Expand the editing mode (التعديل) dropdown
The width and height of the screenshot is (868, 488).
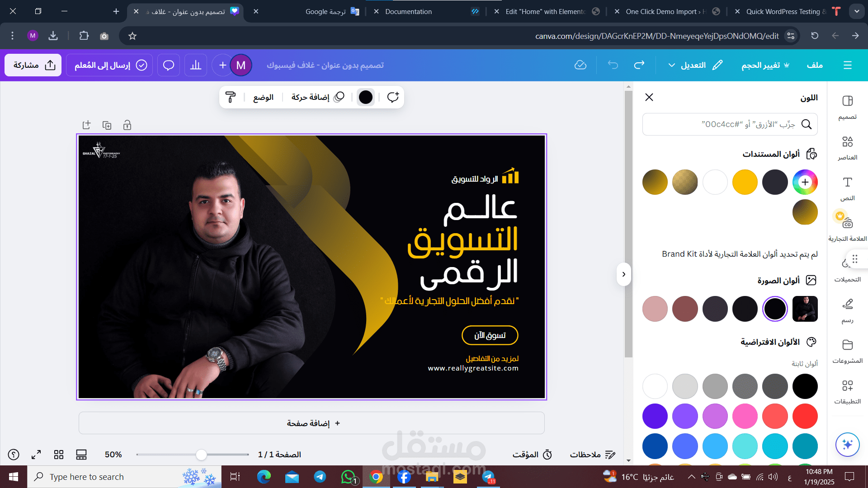695,65
